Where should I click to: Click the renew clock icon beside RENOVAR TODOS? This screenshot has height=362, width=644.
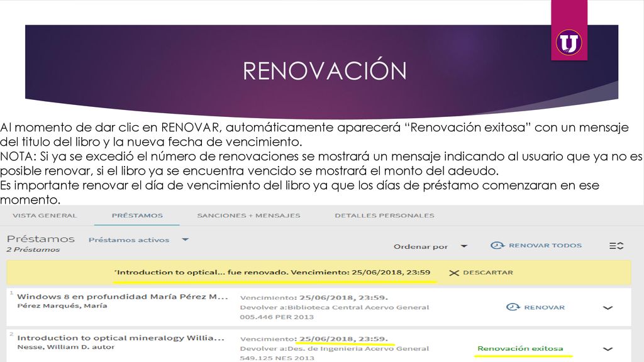497,246
